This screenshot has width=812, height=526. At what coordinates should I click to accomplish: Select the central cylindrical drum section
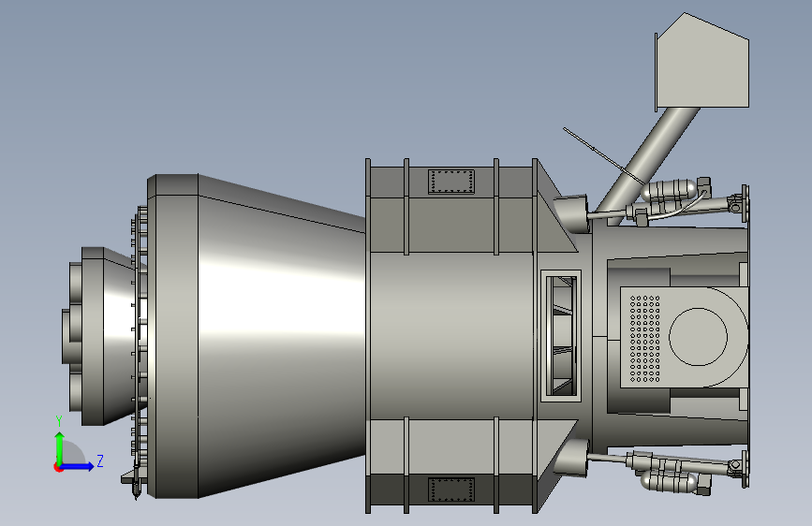click(x=451, y=337)
